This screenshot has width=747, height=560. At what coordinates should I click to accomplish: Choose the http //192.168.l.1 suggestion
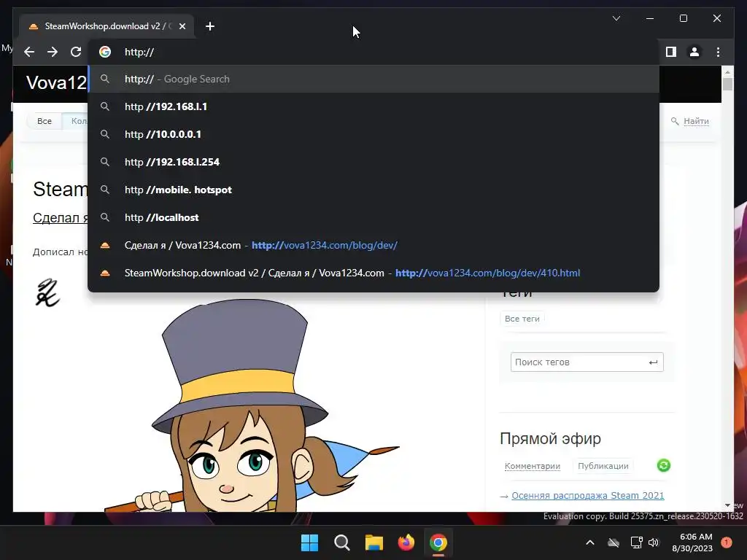(x=373, y=106)
